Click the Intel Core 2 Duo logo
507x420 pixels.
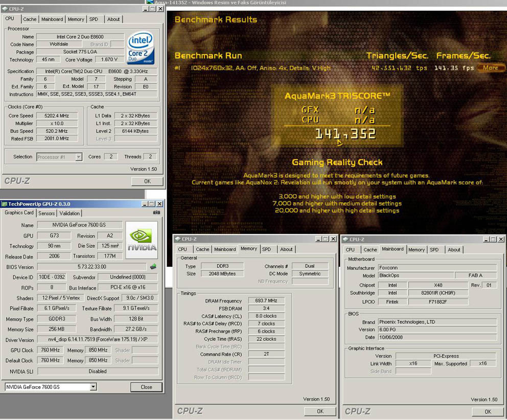(141, 48)
